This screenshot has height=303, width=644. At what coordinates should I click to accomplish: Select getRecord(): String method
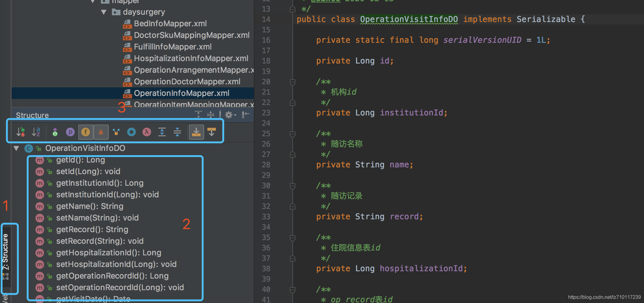click(92, 229)
